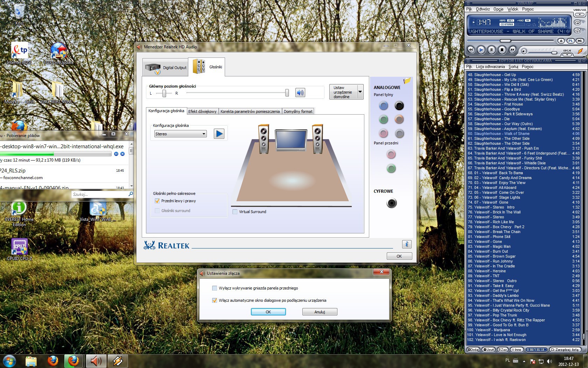Screen dimensions: 588x368
Task: Toggle Wyłącz wykrywanie gniazda panela przedniego
Action: [x=215, y=288]
